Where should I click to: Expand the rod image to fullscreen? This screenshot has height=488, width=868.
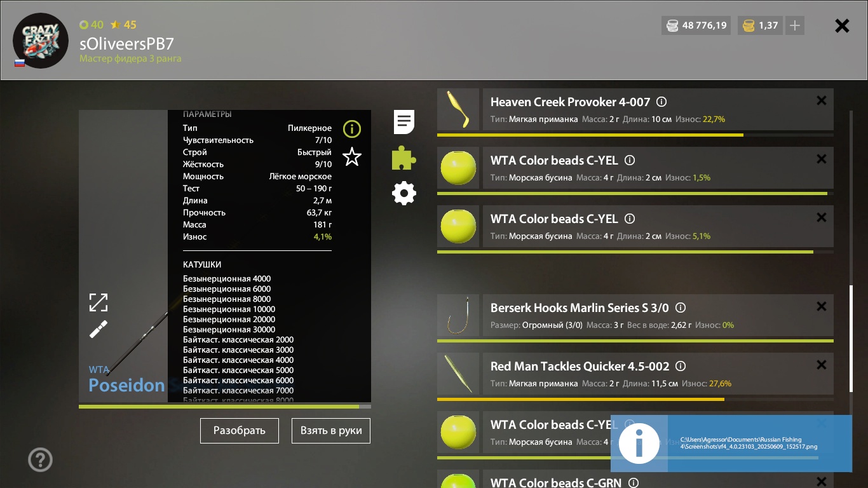click(98, 302)
